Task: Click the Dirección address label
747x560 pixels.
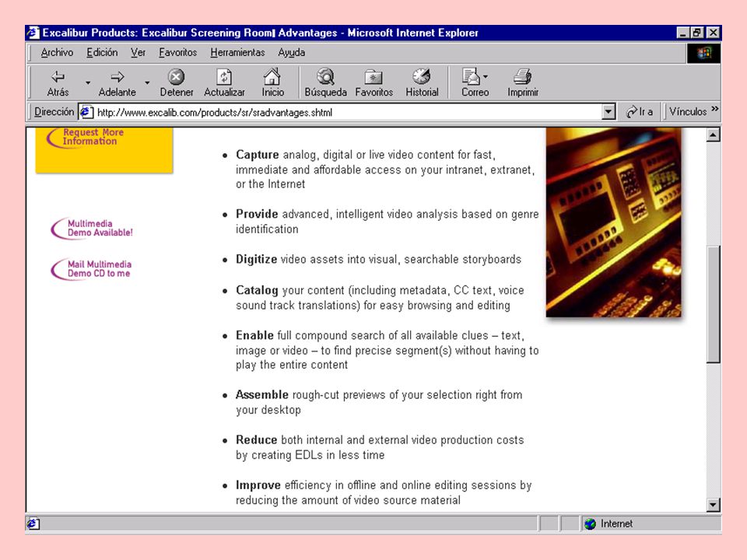Action: 54,112
